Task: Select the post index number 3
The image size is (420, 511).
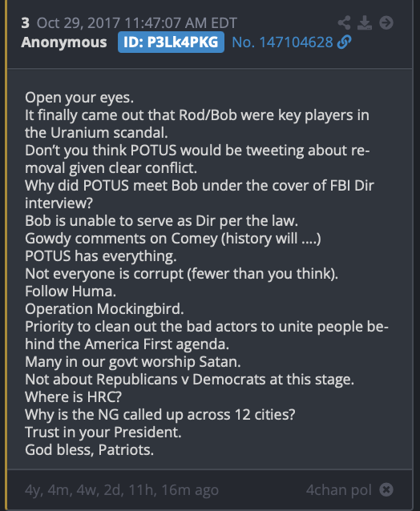Action: 25,23
